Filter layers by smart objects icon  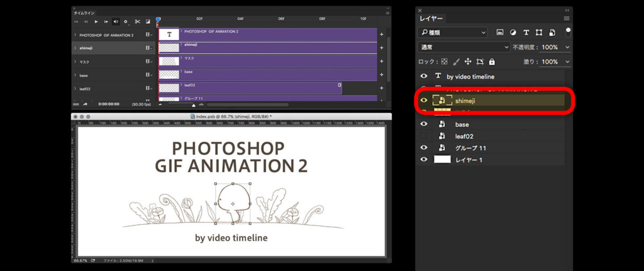(x=552, y=33)
